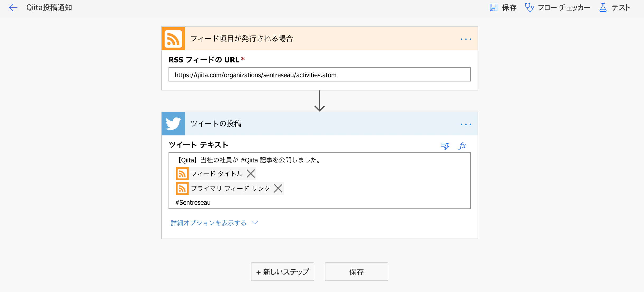
Task: Click the flow name Qiita投稿通知
Action: [x=49, y=7]
